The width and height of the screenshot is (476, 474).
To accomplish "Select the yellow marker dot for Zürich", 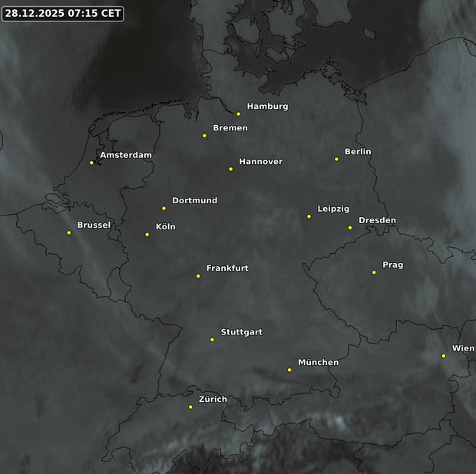I will 190,407.
